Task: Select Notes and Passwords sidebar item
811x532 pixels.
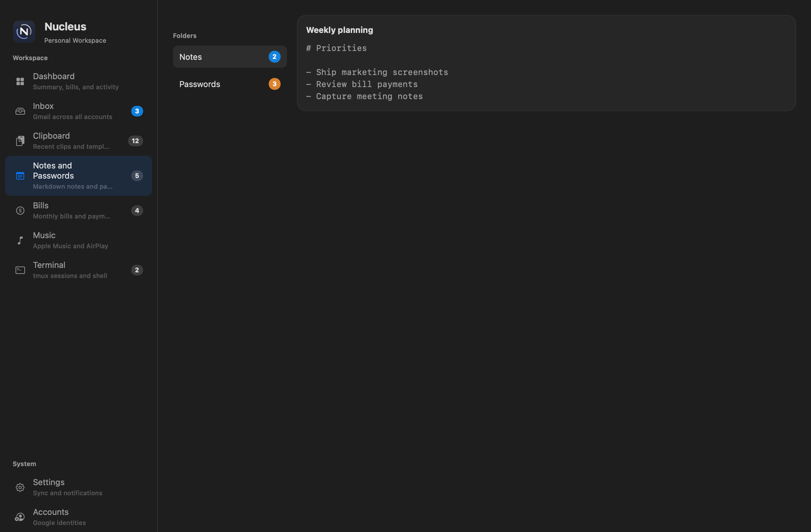Action: click(79, 176)
